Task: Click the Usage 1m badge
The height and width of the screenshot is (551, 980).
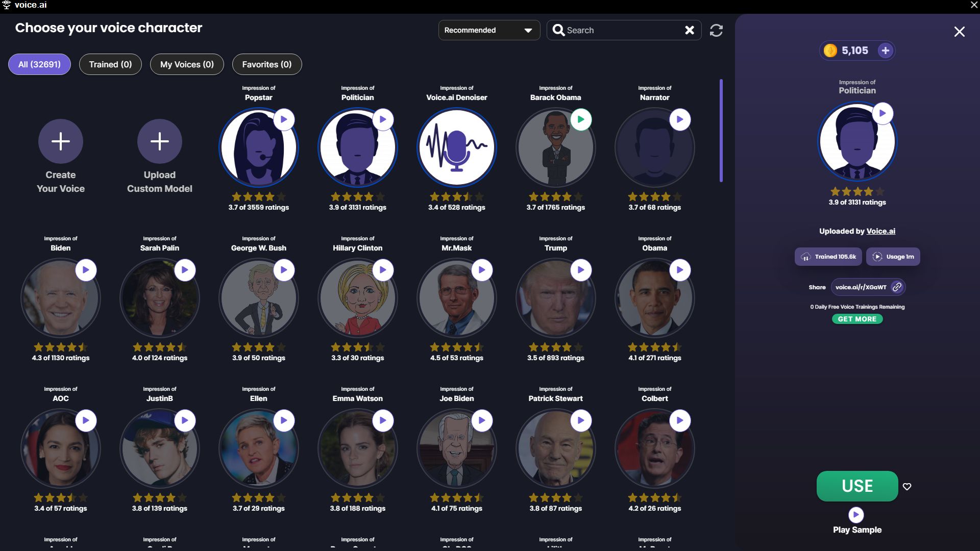Action: 893,257
